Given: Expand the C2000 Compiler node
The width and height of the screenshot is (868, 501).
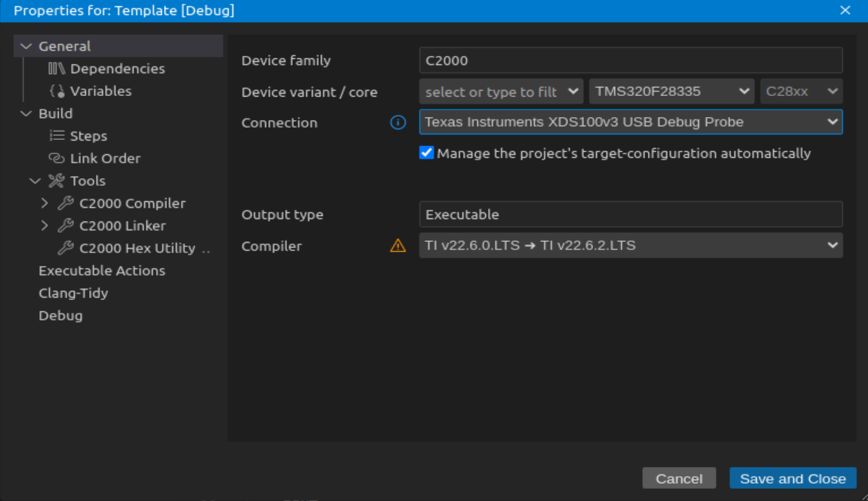Looking at the screenshot, I should click(x=45, y=203).
